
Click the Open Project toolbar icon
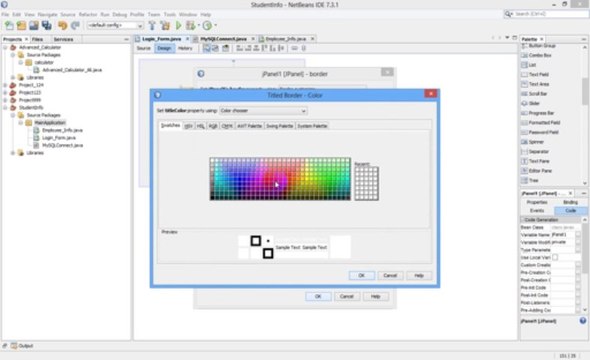[x=34, y=25]
